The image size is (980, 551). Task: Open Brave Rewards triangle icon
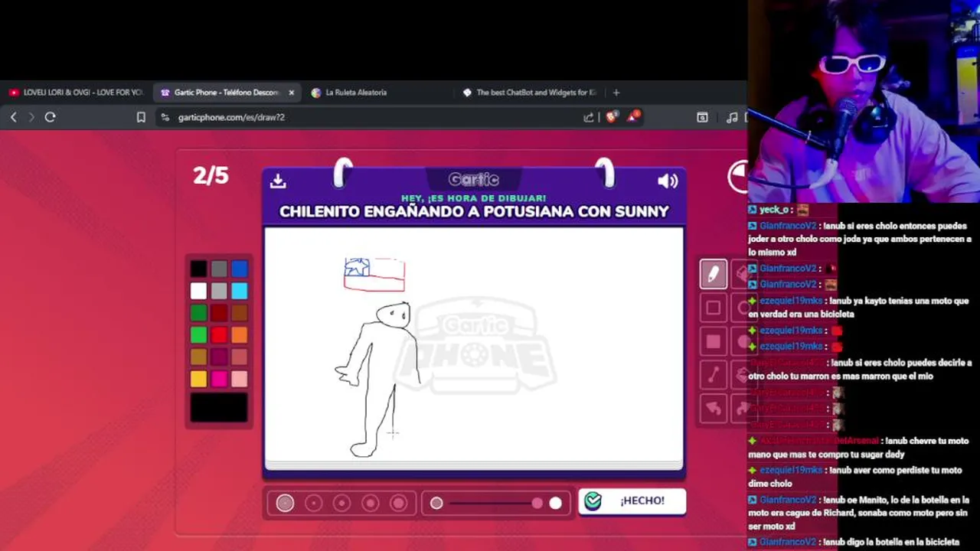[x=633, y=116]
